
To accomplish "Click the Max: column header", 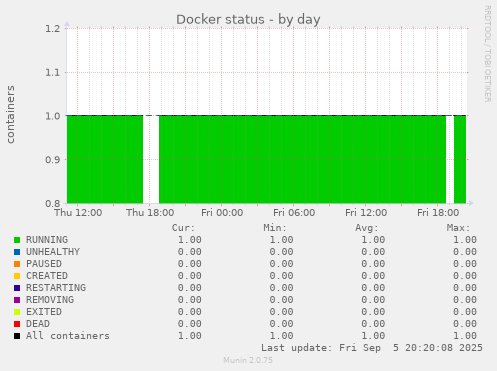I will coord(458,228).
